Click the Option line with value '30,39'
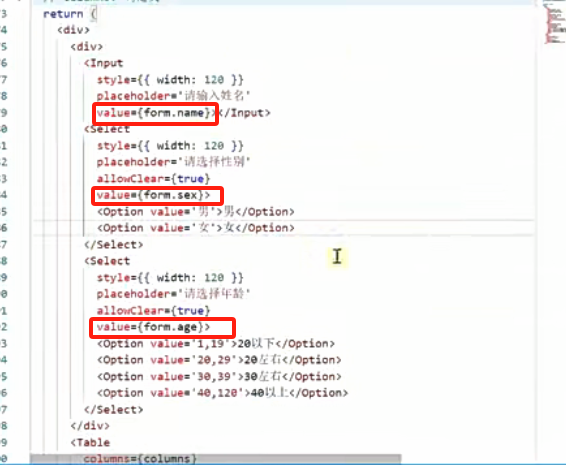 pos(219,377)
